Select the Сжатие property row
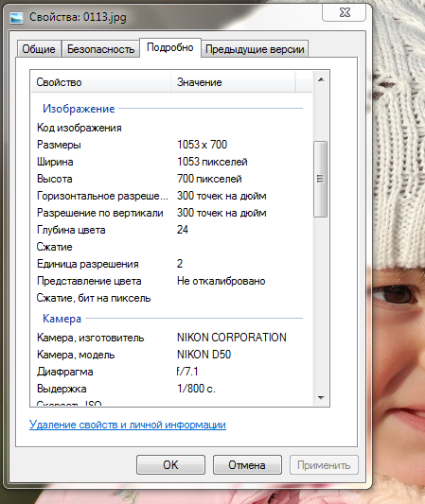This screenshot has height=504, width=425. coord(172,247)
